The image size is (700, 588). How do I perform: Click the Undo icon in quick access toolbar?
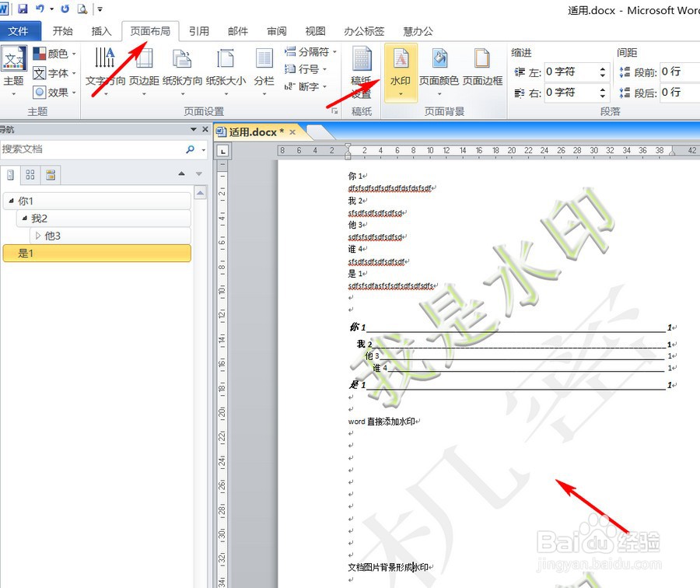(x=40, y=9)
